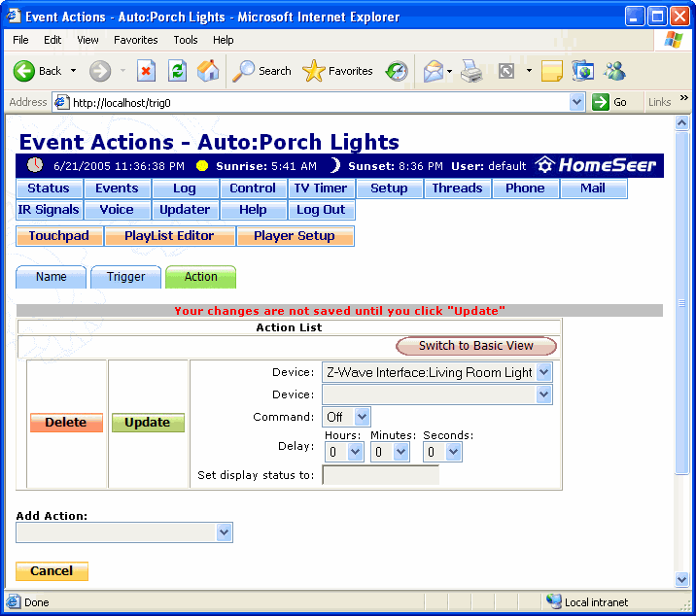The image size is (696, 616).
Task: Click the yellow notes icon in toolbar
Action: pos(552,71)
